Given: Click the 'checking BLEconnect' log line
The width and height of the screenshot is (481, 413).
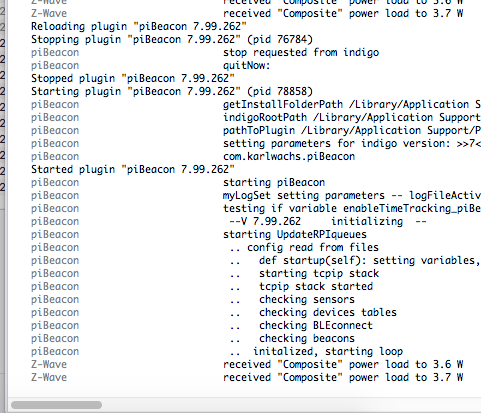Looking at the screenshot, I should point(316,325).
